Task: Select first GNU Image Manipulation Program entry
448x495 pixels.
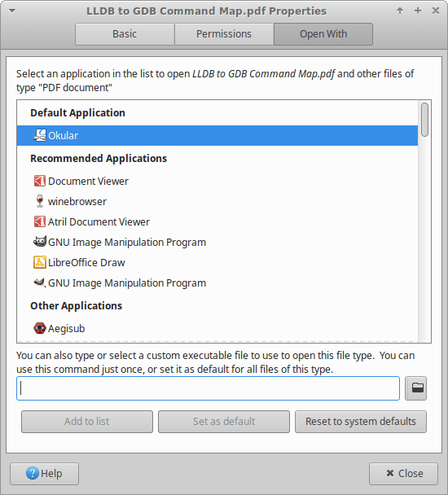Action: coord(217,242)
